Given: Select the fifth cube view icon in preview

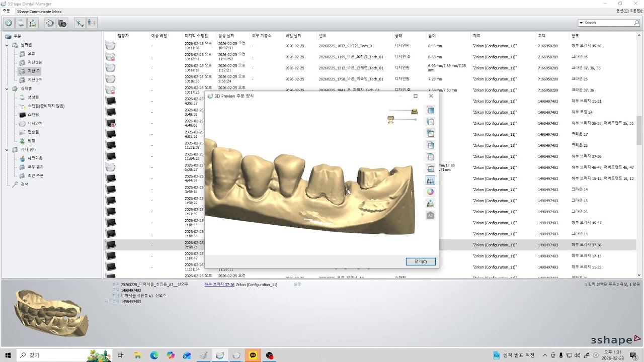Looking at the screenshot, I should [430, 156].
